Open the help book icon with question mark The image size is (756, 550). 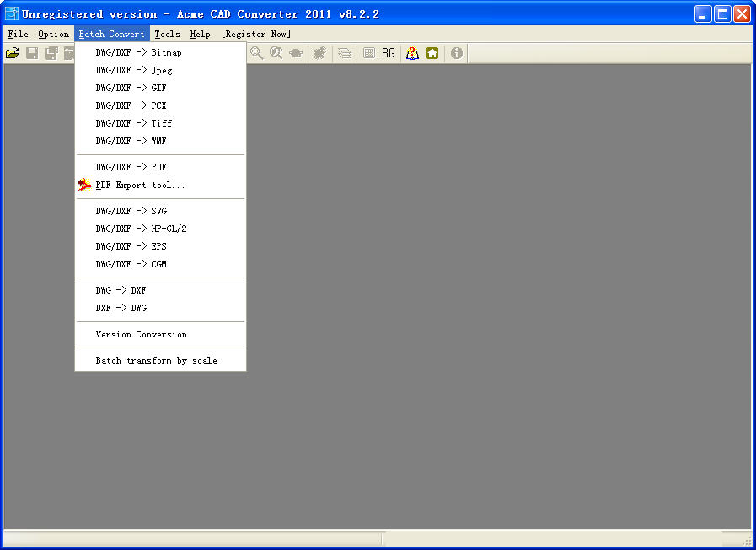click(412, 53)
